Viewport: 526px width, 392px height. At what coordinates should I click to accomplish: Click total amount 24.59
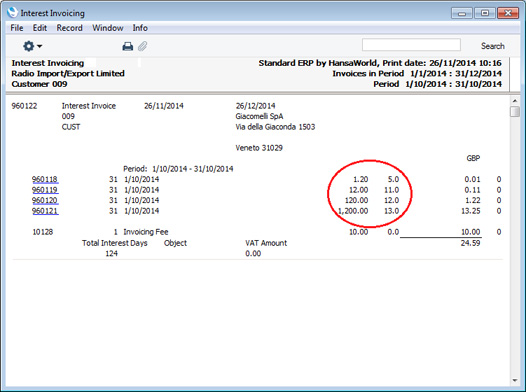tap(470, 243)
